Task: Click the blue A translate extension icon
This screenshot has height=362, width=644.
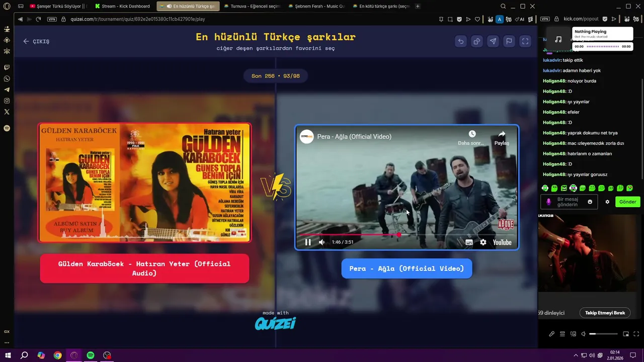Action: [499, 19]
